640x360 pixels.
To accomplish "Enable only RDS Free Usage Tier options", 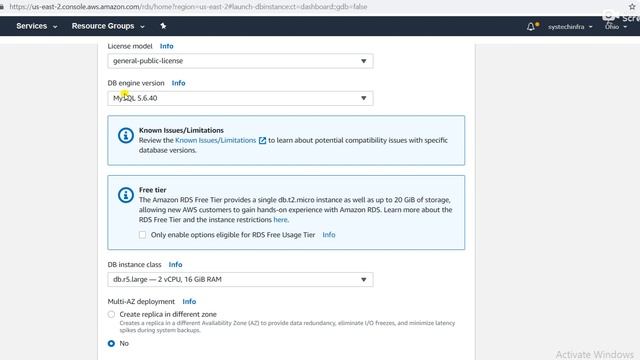I will coord(142,235).
